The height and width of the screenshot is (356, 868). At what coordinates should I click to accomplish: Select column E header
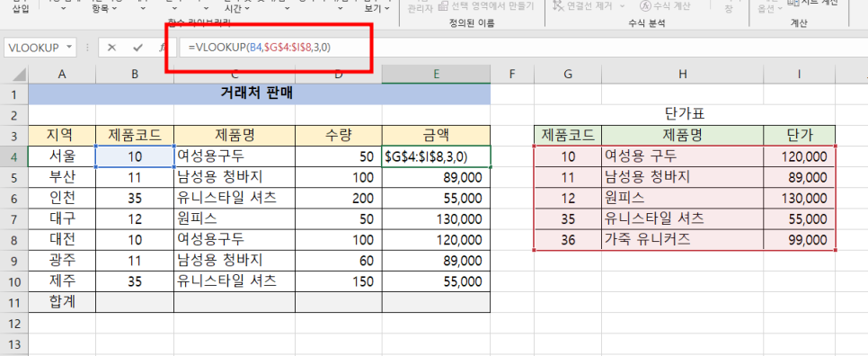coord(436,75)
